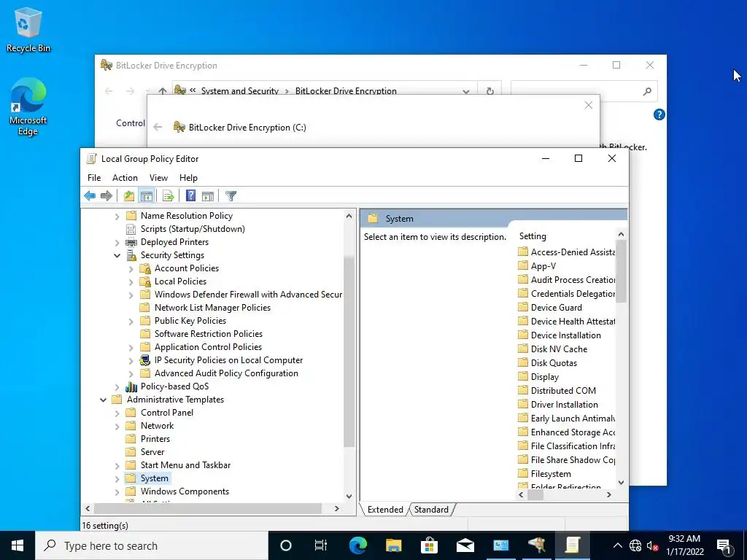Expand the Name Resolution Policy node
The height and width of the screenshot is (560, 747).
tap(117, 216)
